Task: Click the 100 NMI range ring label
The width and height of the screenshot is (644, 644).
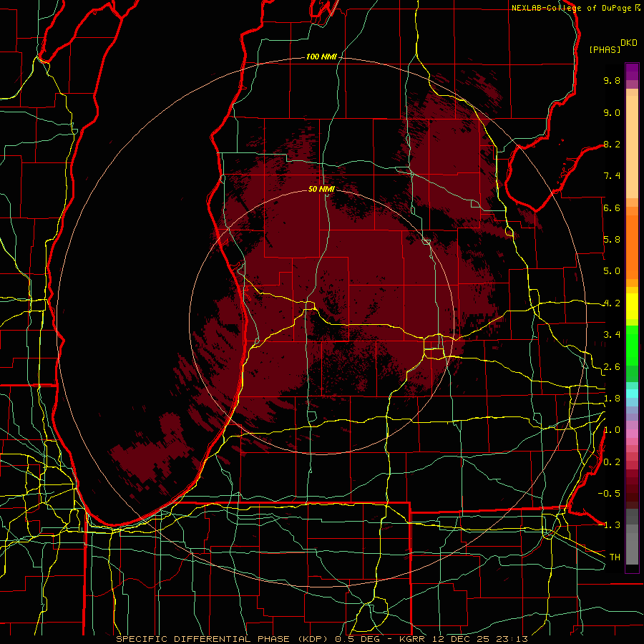Action: coord(321,57)
